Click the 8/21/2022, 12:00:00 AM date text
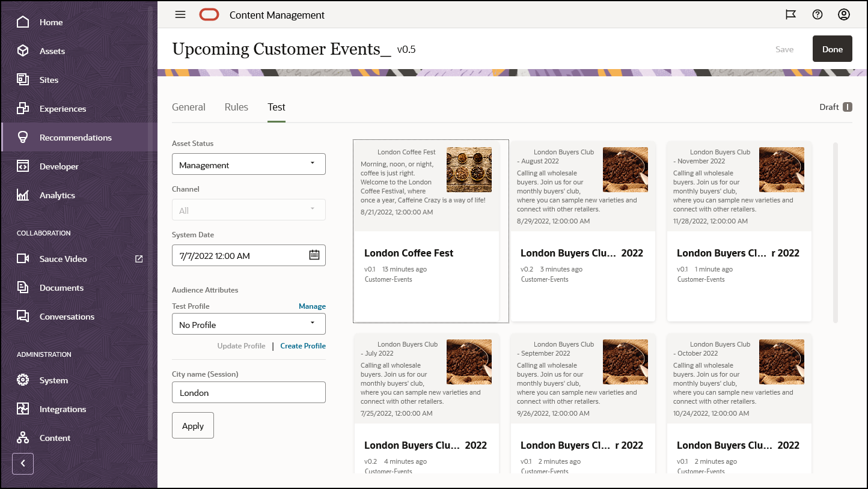This screenshot has height=489, width=868. (397, 212)
